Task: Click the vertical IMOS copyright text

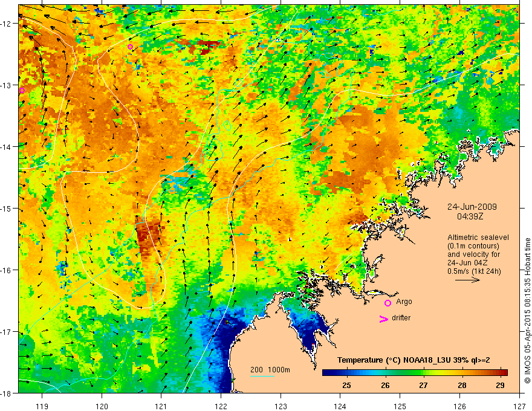Action: [527, 311]
